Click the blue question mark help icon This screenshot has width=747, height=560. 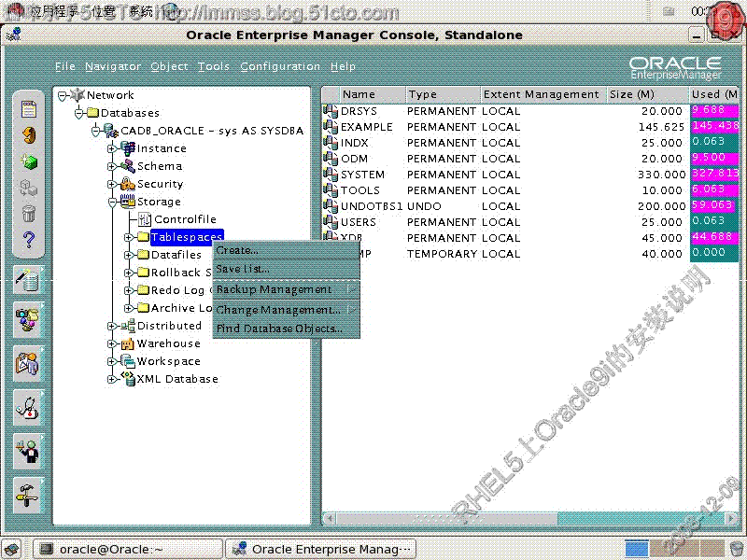[29, 239]
